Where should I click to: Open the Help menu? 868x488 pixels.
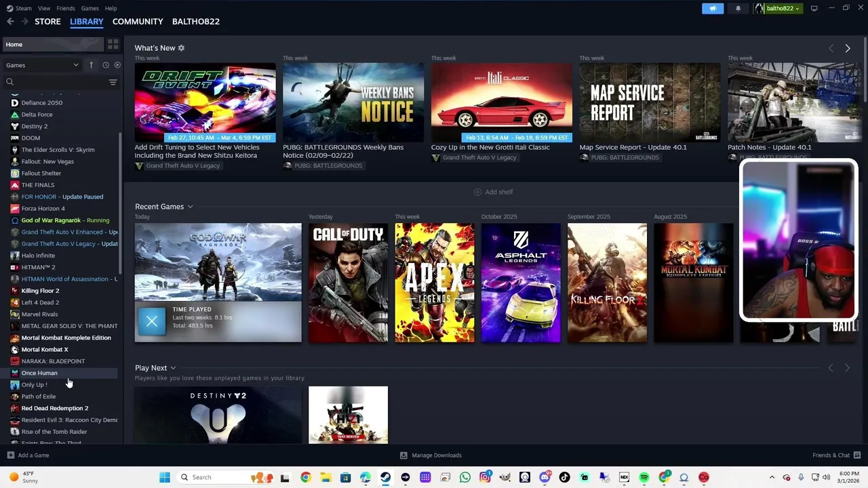coord(111,8)
